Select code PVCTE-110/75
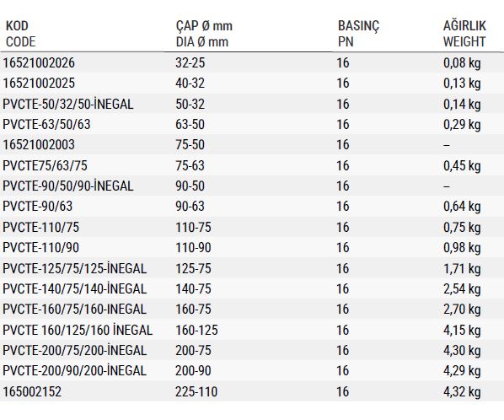The height and width of the screenshot is (420, 504). pyautogui.click(x=40, y=228)
